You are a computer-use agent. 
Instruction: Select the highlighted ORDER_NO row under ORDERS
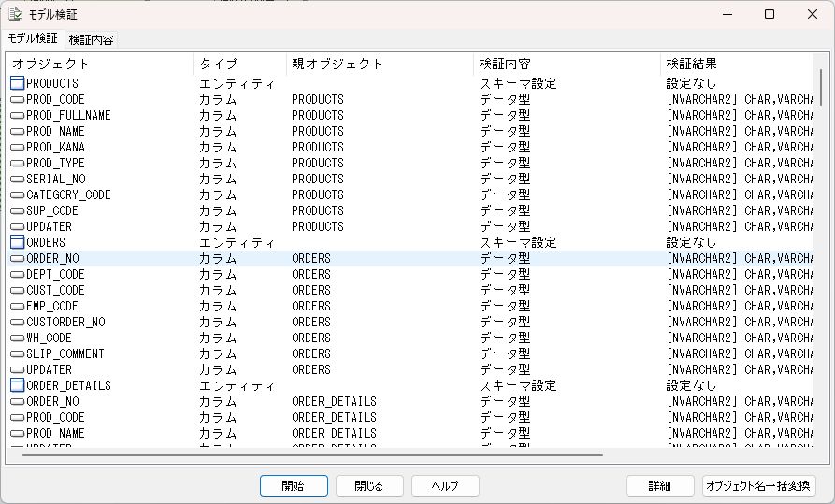coord(411,258)
